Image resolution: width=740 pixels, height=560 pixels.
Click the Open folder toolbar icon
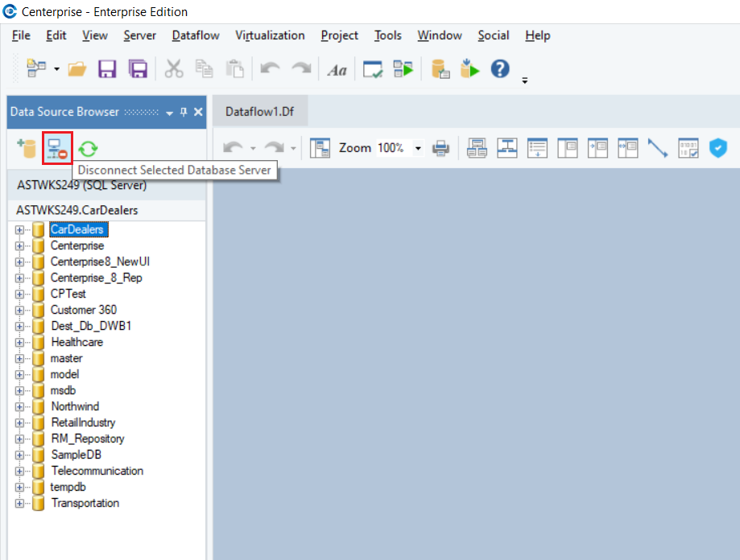pos(77,70)
